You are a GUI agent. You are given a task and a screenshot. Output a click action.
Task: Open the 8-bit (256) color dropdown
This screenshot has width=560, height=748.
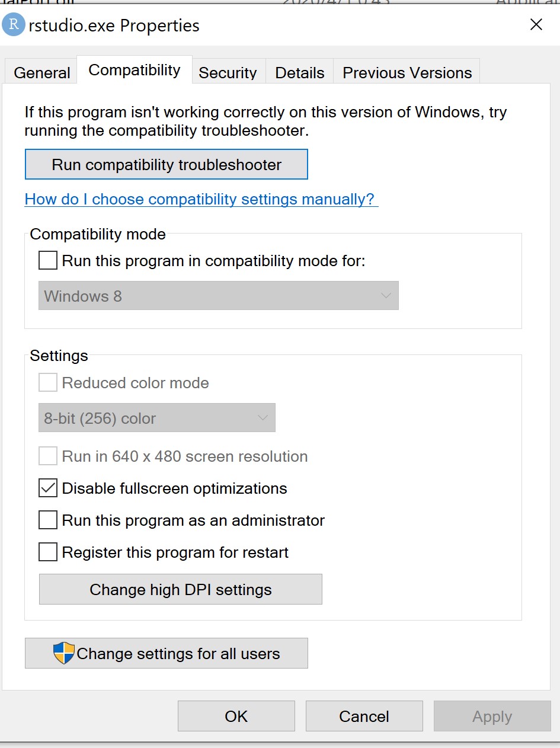pos(156,417)
